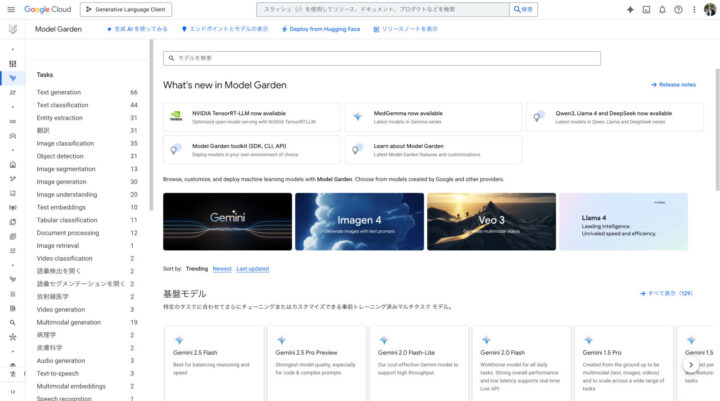Focus the モデルを検索 model search field
Viewport: 720px width, 401px height.
[382, 58]
